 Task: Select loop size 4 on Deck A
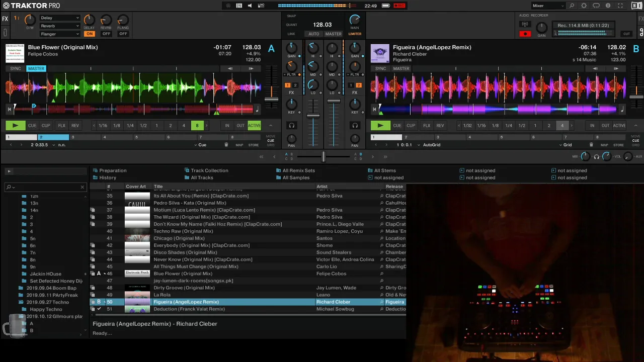[x=184, y=126]
